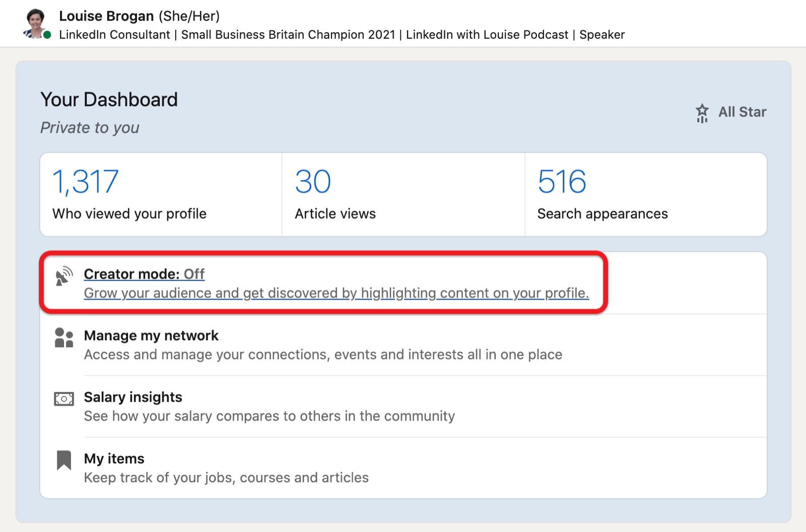Click "Keep track of your jobs" description
Viewport: 806px width, 532px height.
click(226, 478)
